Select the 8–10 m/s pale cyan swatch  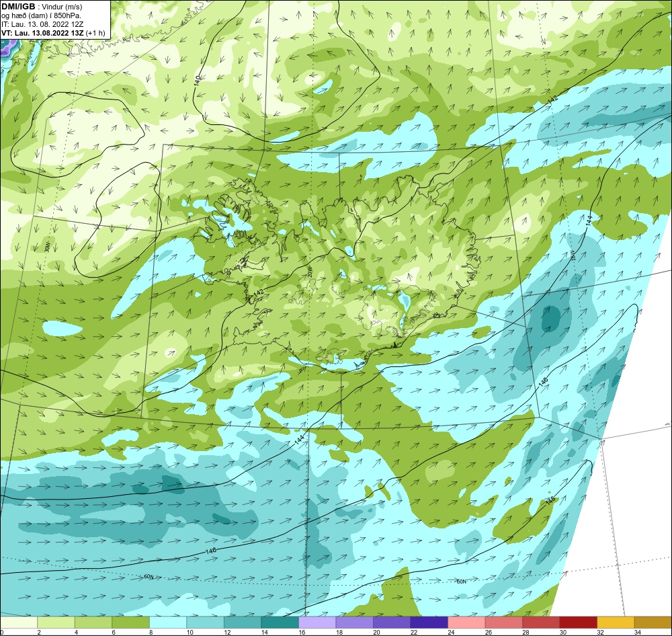168,623
